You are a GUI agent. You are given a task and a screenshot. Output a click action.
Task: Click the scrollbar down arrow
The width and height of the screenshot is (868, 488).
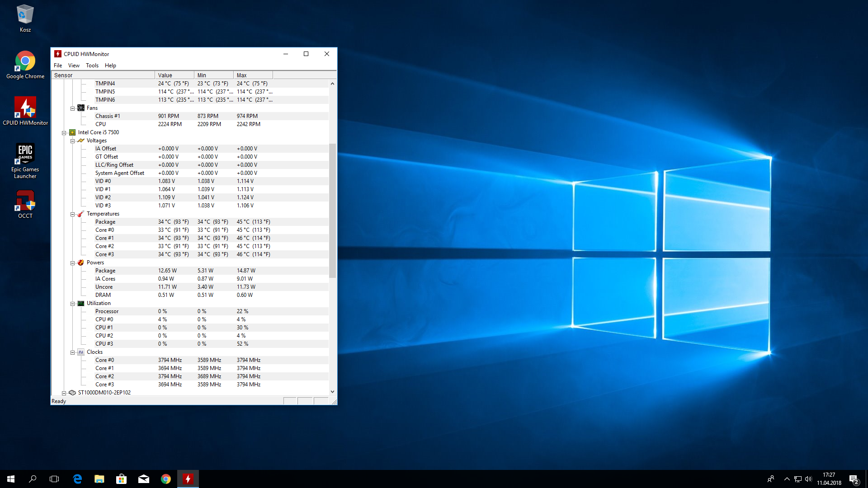tap(332, 392)
